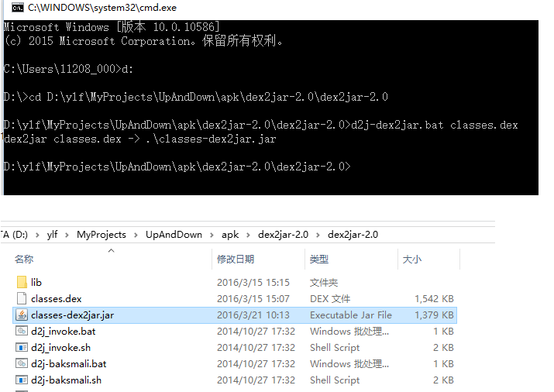Go to the last dex2jar-2.0 breadcrumb segment
The width and height of the screenshot is (554, 392).
coord(353,235)
